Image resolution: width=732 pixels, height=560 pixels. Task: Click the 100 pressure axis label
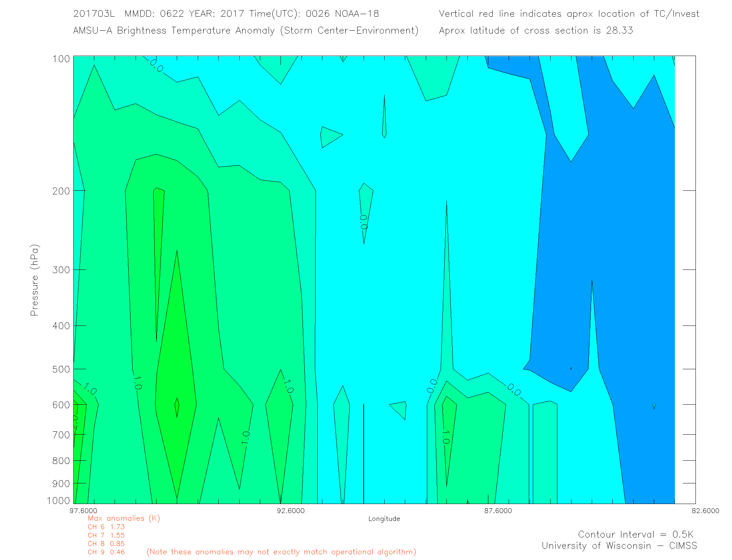[x=61, y=59]
